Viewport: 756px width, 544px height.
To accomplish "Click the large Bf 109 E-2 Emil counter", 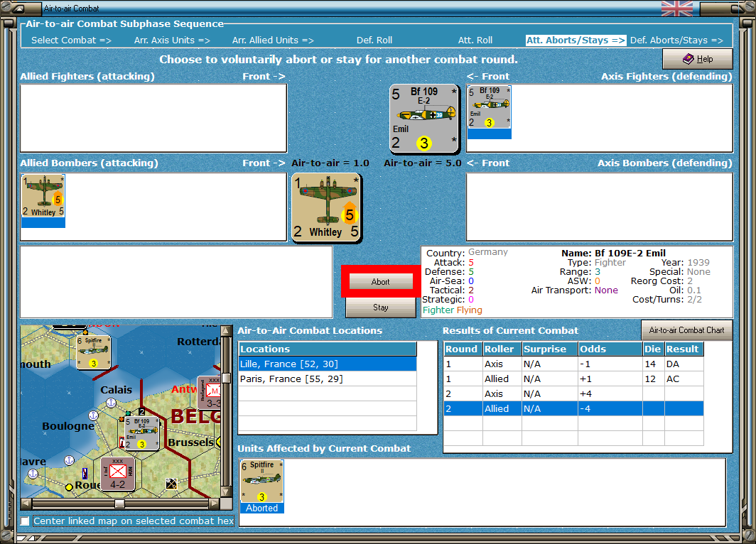I will (424, 119).
